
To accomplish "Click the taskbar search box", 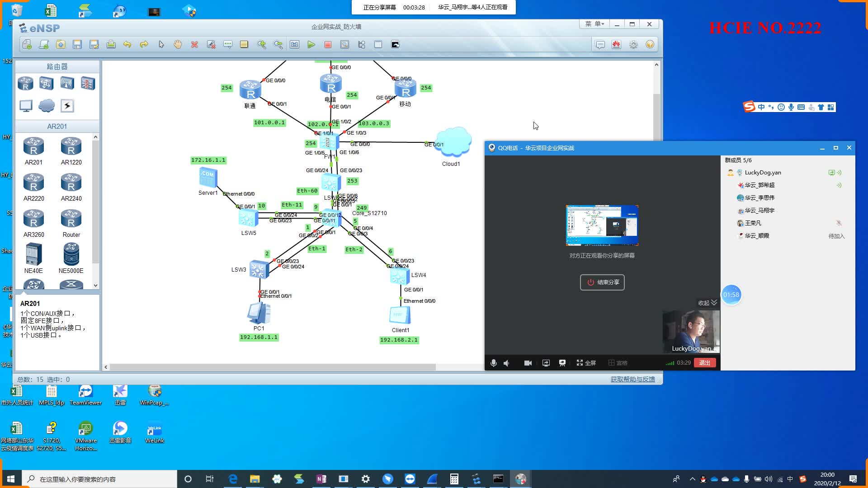I will (99, 479).
